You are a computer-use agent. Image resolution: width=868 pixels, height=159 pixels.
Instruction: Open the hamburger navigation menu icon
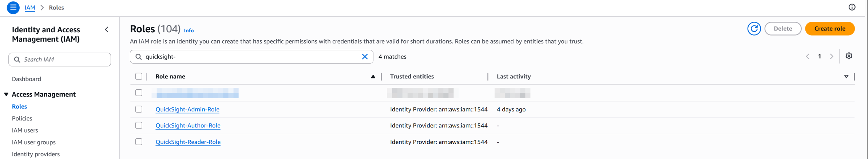(x=13, y=7)
